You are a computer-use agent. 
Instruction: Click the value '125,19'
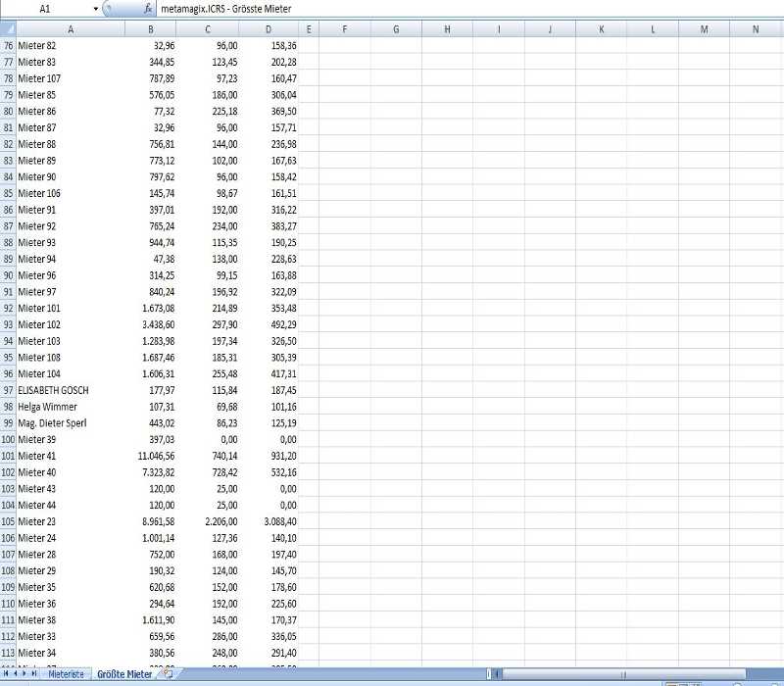[x=283, y=423]
